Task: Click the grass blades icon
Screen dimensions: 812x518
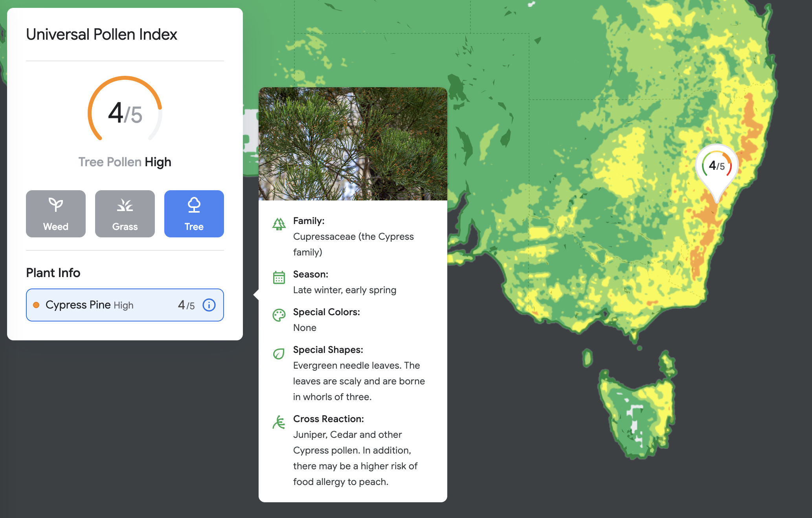Action: coord(125,205)
